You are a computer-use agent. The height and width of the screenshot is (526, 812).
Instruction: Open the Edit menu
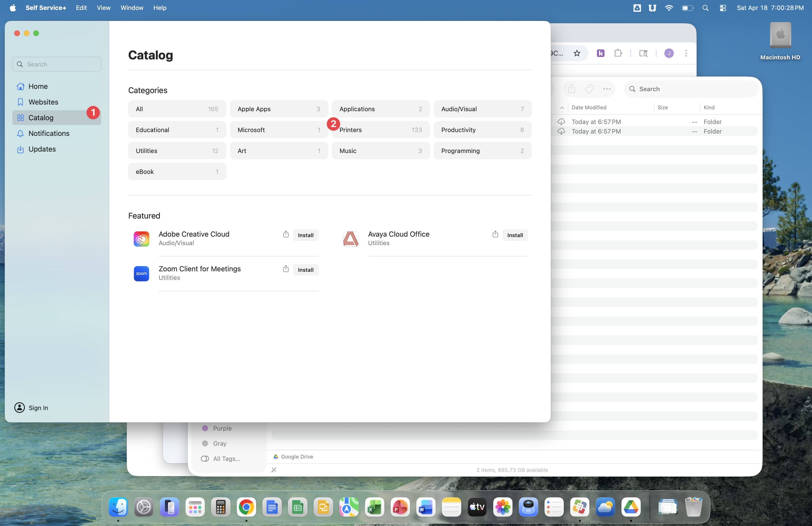[81, 8]
